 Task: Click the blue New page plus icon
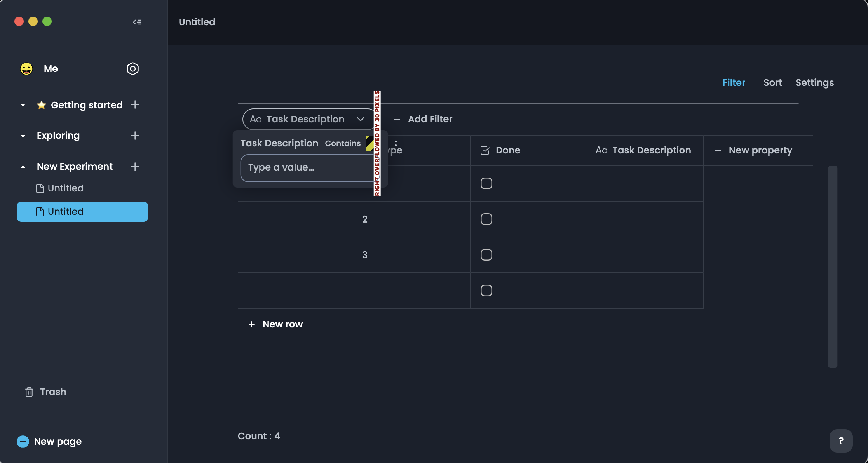pyautogui.click(x=23, y=442)
